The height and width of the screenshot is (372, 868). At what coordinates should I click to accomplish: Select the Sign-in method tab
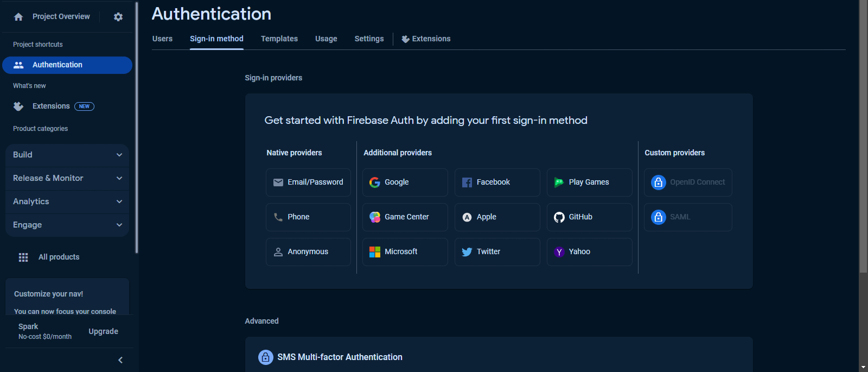click(216, 39)
